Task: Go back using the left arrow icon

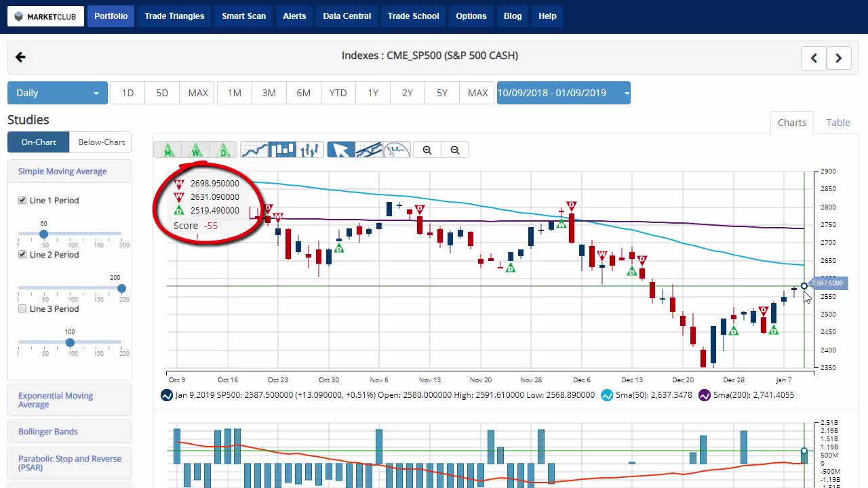Action: click(20, 57)
